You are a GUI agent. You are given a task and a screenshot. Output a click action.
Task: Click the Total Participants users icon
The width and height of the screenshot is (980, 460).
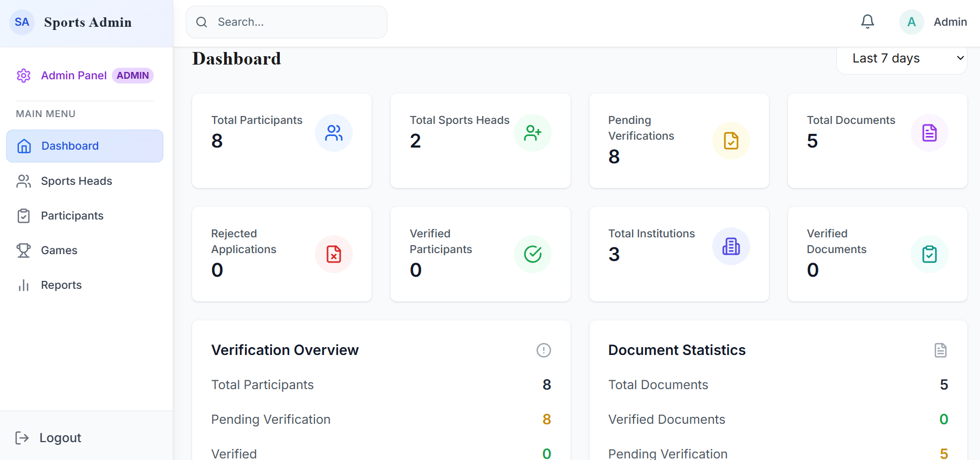click(334, 133)
